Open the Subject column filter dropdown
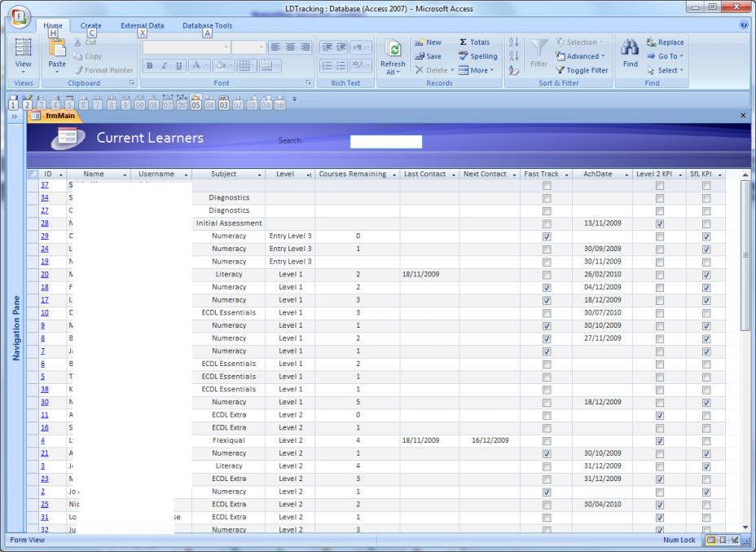The height and width of the screenshot is (552, 756). click(x=259, y=174)
